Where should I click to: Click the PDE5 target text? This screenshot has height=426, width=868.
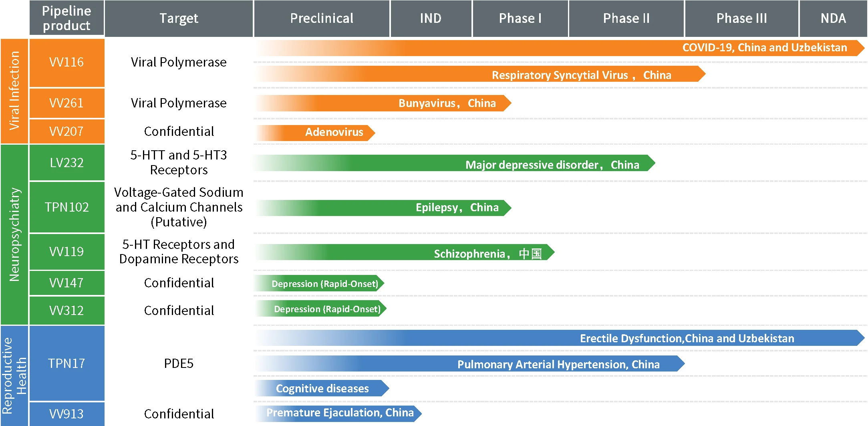(179, 363)
